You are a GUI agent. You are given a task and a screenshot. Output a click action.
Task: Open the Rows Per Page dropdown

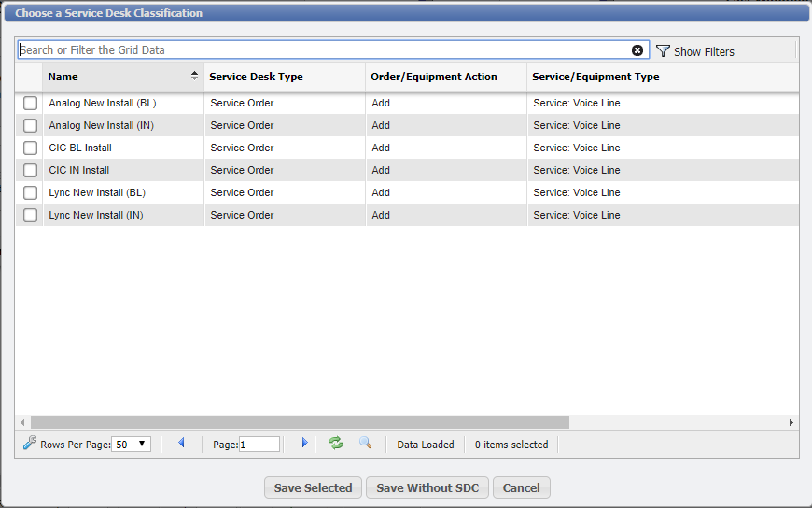131,444
